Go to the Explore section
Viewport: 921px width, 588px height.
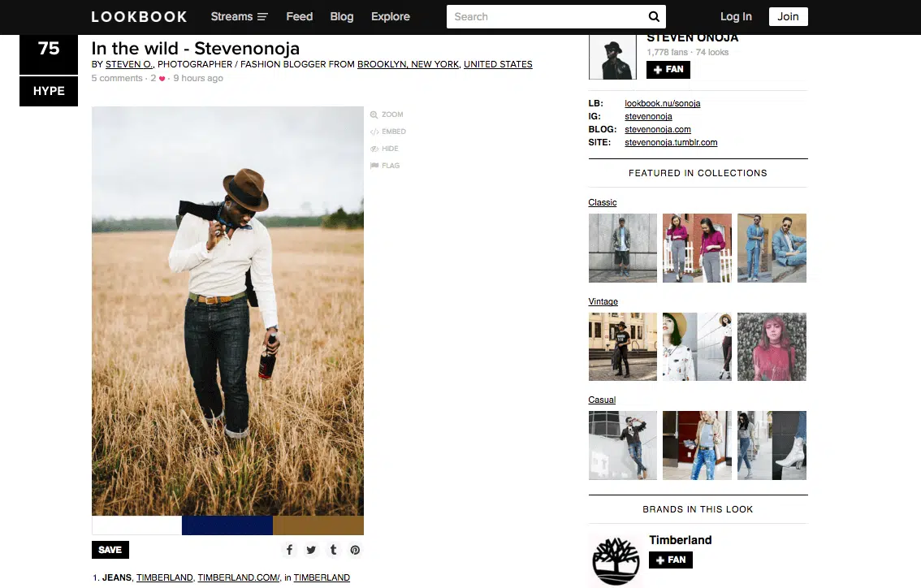coord(391,16)
